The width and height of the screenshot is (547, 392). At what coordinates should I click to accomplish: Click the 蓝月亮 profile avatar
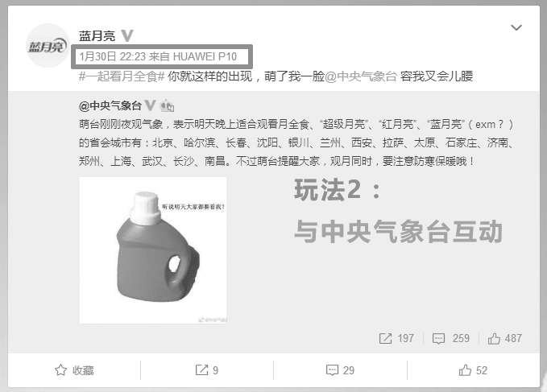pos(48,45)
